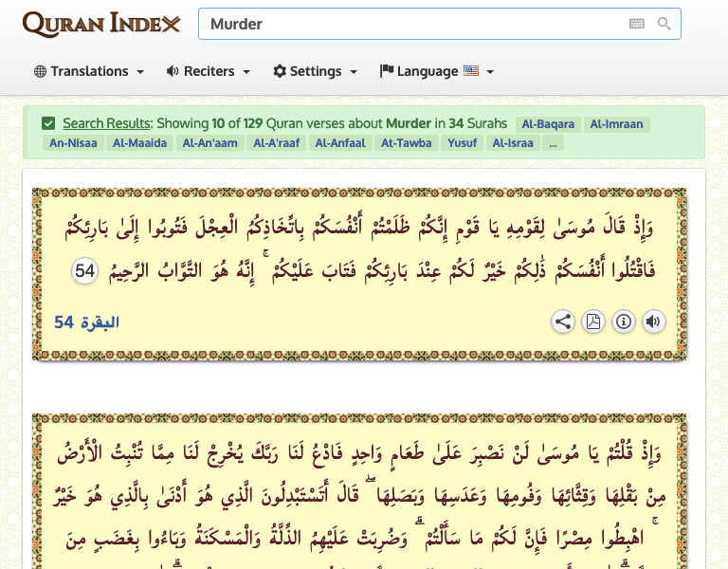728x569 pixels.
Task: Toggle the Search Results checkbox
Action: 48,123
